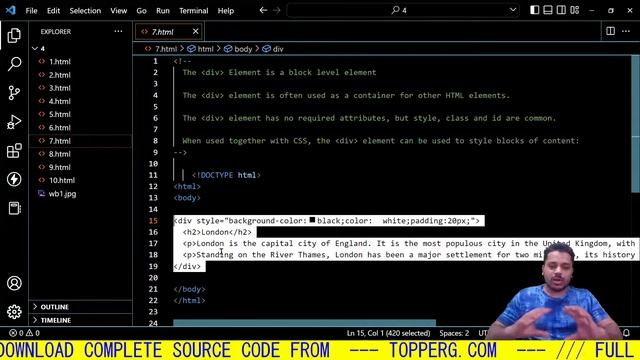Open notifications bell in status bar

(x=627, y=333)
